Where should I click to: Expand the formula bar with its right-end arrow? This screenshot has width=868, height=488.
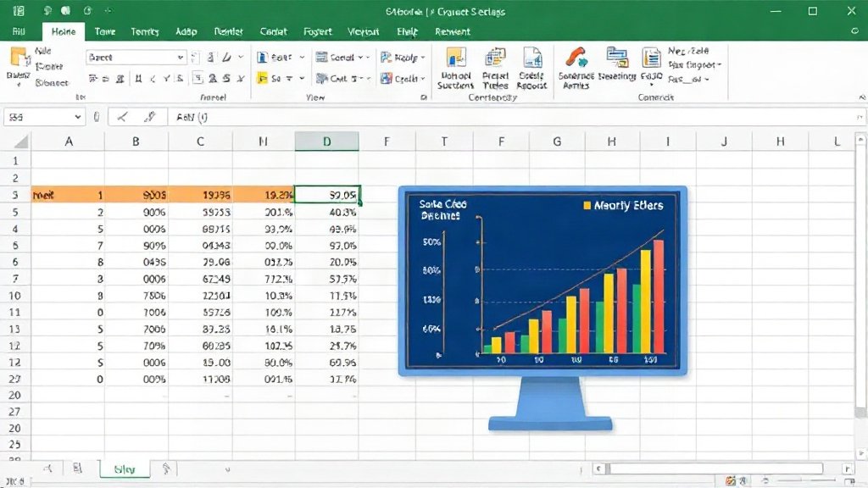pos(860,117)
